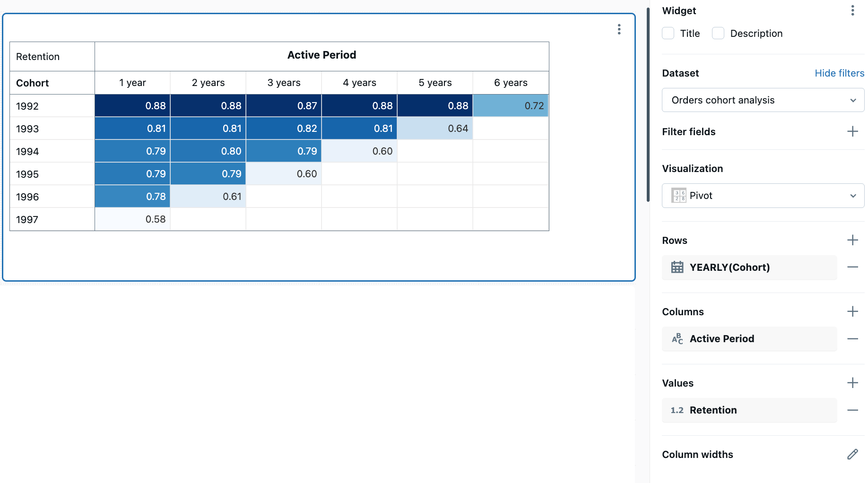Open the Orders cohort analysis dataset dropdown

tap(763, 100)
